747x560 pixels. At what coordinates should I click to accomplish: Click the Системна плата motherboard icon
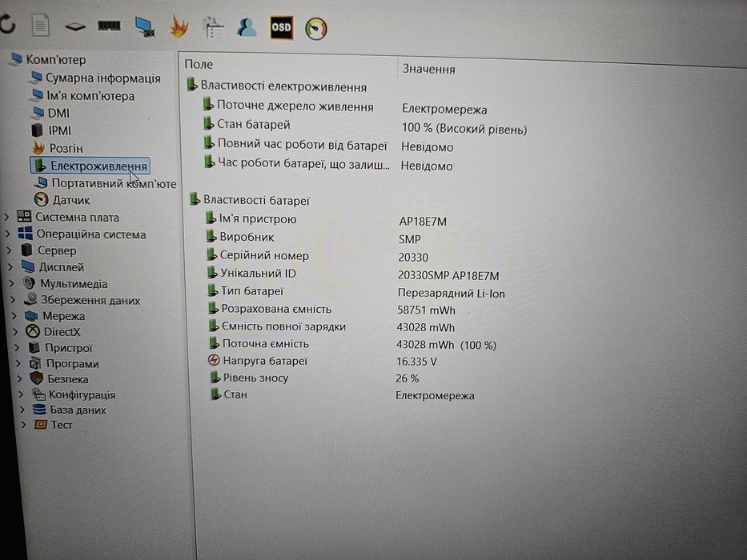(24, 217)
